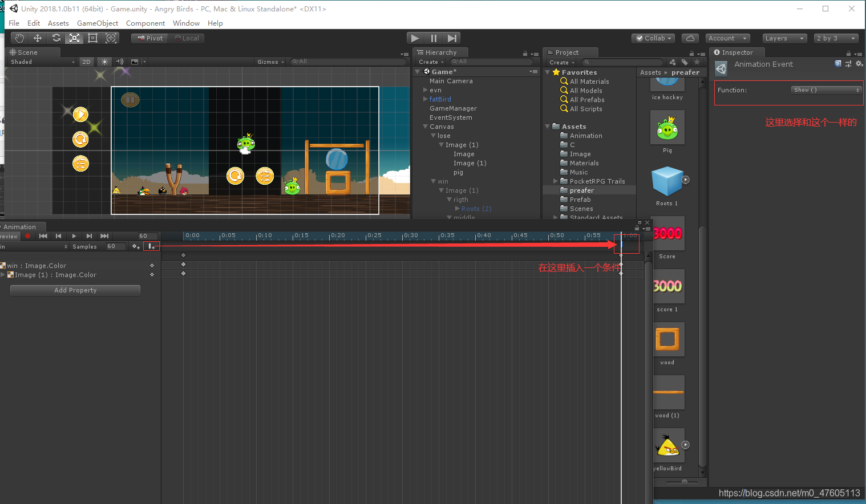Open the Shaded draw mode dropdown
This screenshot has height=504, width=866.
[42, 62]
